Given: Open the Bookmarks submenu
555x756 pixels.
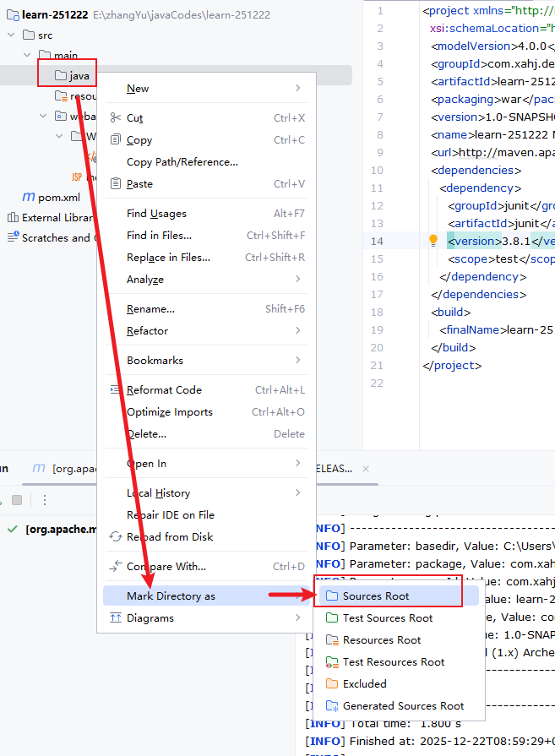Looking at the screenshot, I should click(x=206, y=360).
